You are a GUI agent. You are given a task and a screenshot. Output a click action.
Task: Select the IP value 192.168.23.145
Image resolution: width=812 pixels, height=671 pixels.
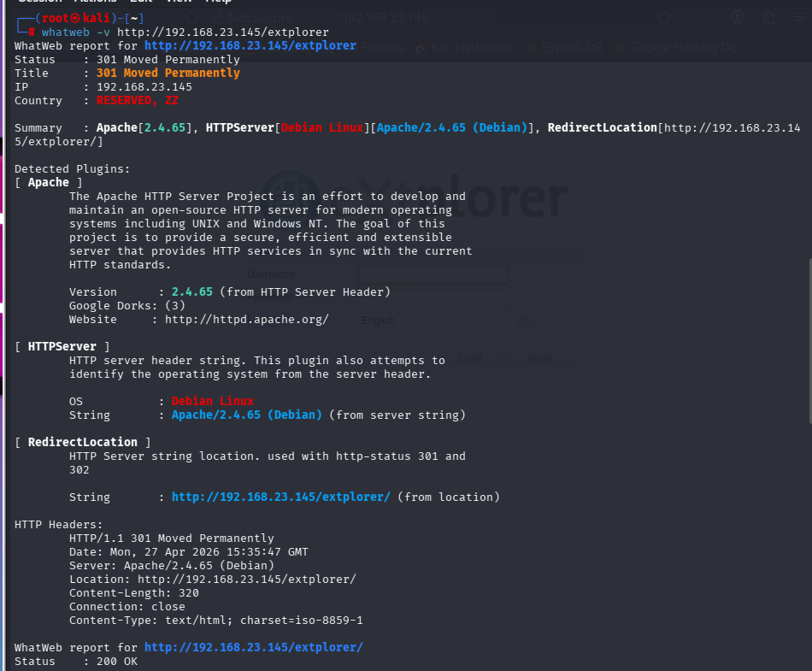(144, 87)
